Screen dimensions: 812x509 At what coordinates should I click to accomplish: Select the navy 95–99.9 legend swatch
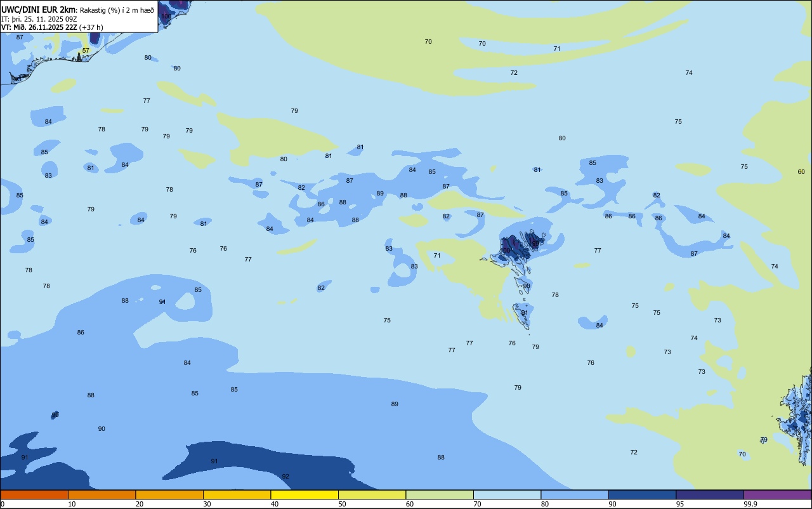coord(710,494)
